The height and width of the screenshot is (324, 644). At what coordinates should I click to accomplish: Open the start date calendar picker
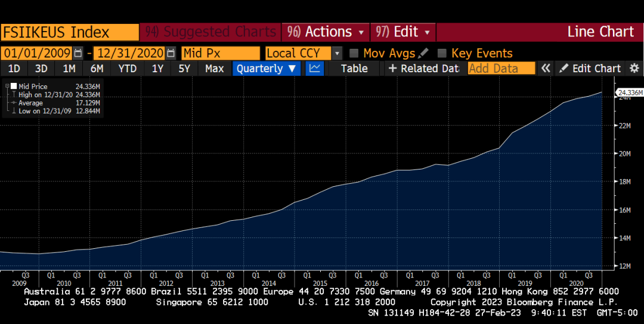click(78, 53)
